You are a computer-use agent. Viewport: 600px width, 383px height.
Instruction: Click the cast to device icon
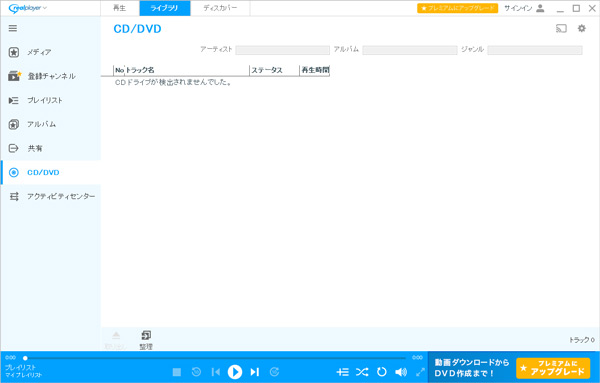coord(561,29)
